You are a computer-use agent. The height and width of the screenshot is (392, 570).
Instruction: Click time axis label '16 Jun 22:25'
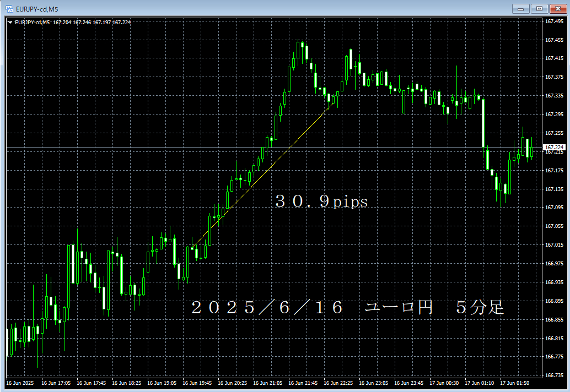click(338, 383)
